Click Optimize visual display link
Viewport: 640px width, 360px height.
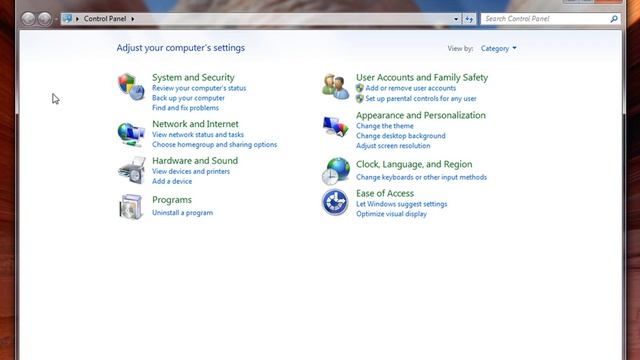(x=391, y=214)
